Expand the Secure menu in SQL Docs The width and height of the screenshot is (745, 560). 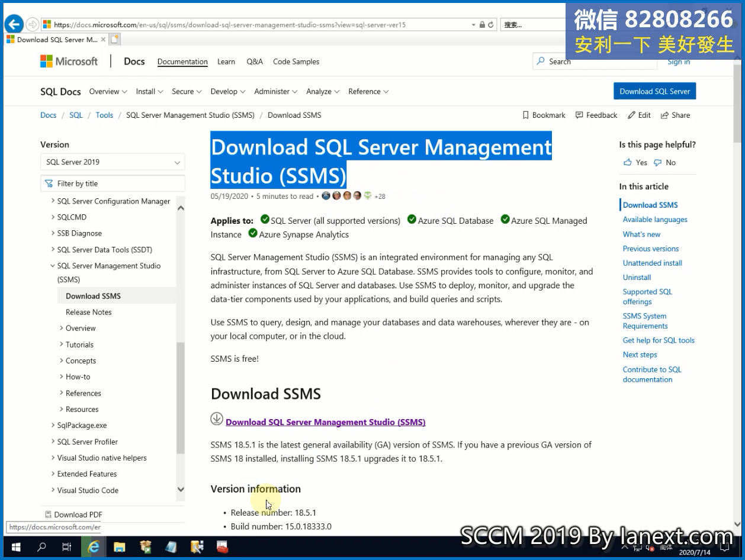click(x=187, y=91)
